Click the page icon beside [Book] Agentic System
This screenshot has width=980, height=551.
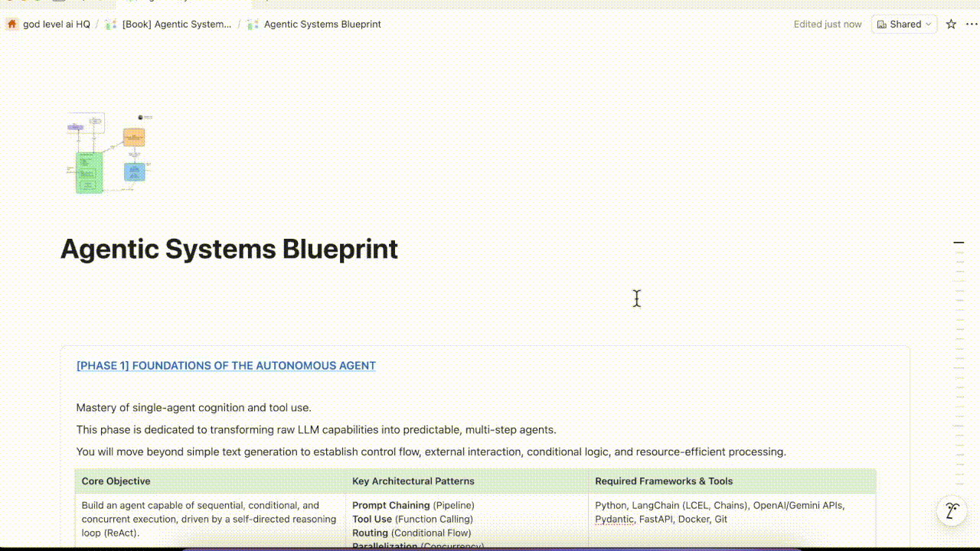point(109,24)
